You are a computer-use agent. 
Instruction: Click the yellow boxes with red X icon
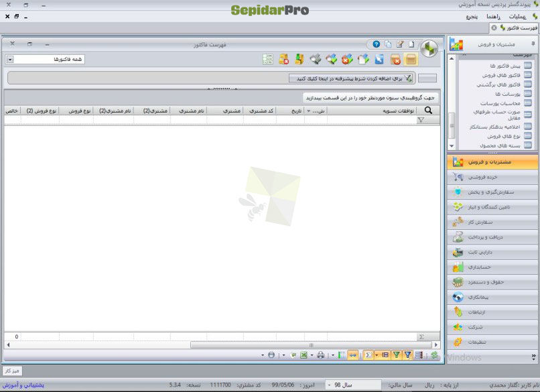[283, 59]
